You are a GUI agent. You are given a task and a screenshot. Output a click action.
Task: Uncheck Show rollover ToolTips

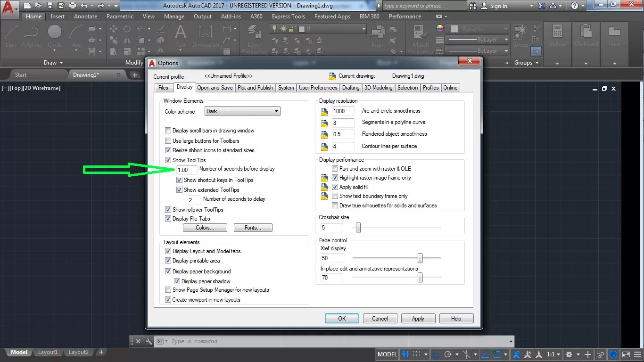coord(168,210)
